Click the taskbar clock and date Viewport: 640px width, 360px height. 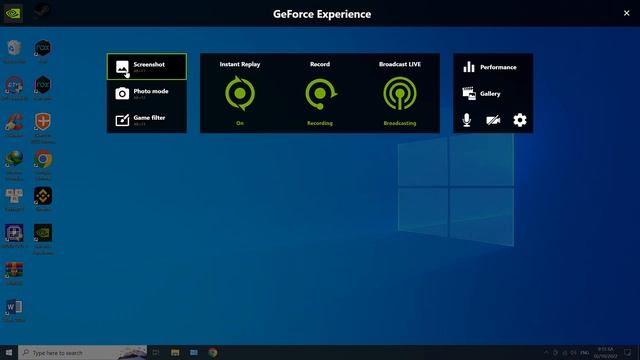[x=605, y=353]
